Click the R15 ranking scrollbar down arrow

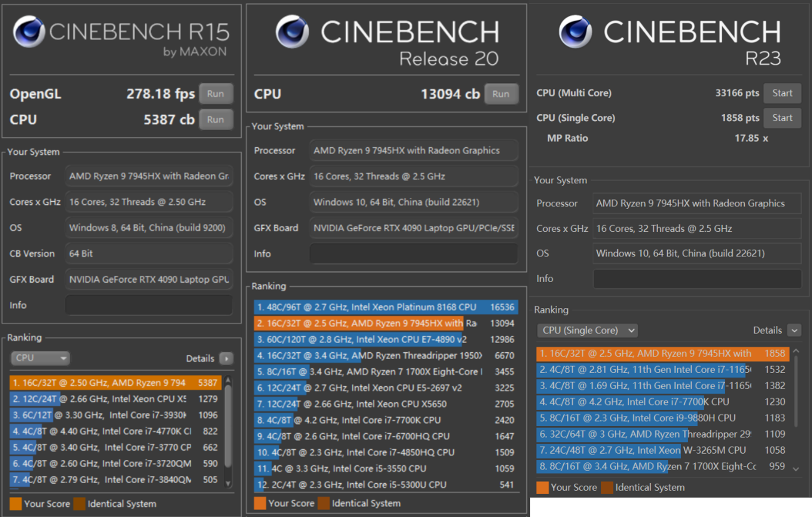tap(228, 484)
